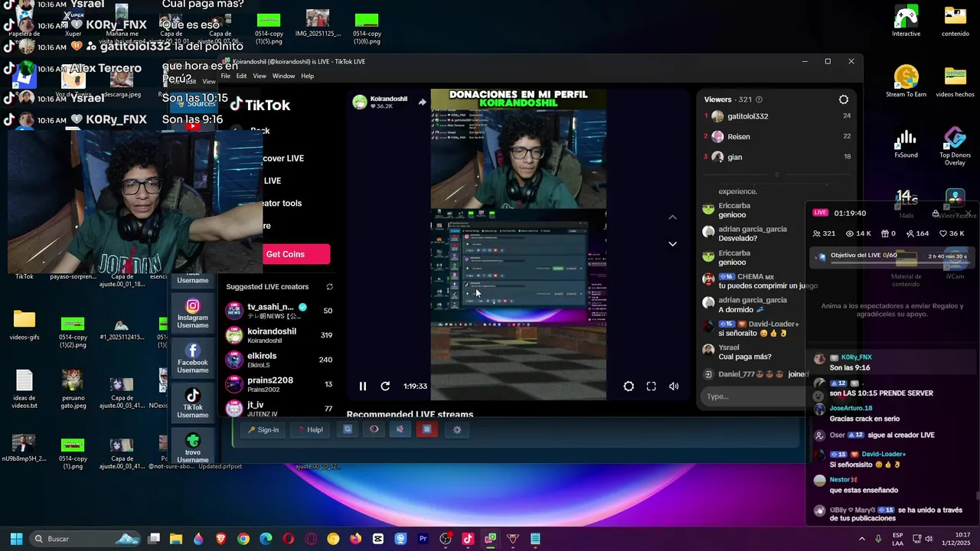Toggle fullscreen on the live player

652,386
